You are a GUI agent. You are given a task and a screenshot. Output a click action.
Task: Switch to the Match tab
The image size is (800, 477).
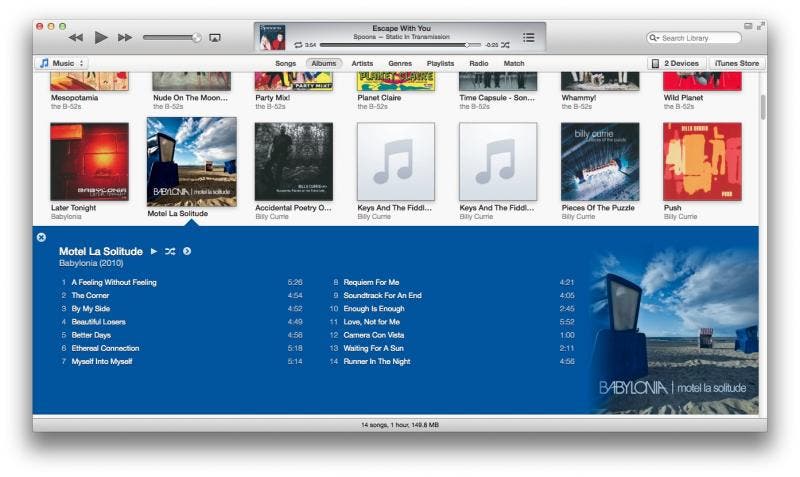pyautogui.click(x=514, y=63)
